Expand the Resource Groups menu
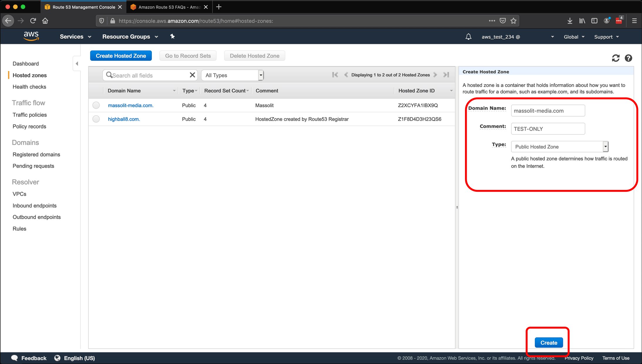The width and height of the screenshot is (642, 364). [130, 37]
